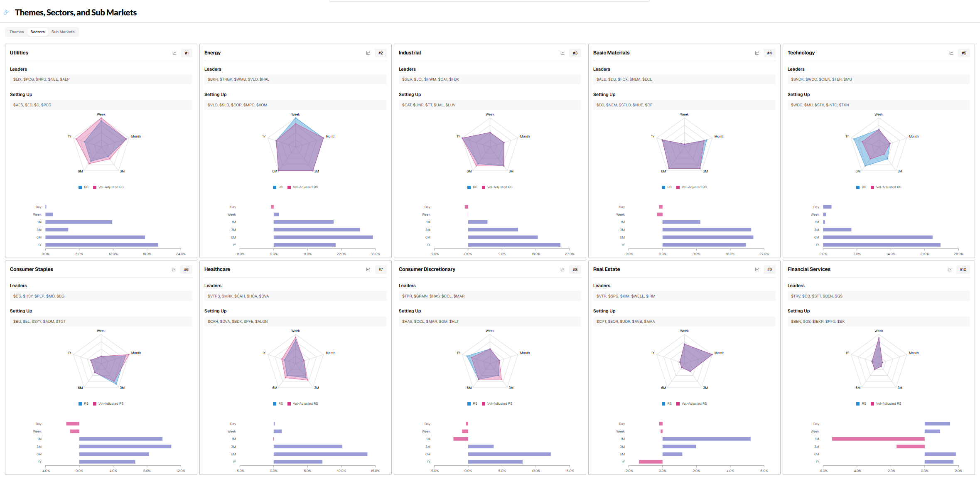
Task: Click the 1M bar in Financial Services chart
Action: (878, 439)
